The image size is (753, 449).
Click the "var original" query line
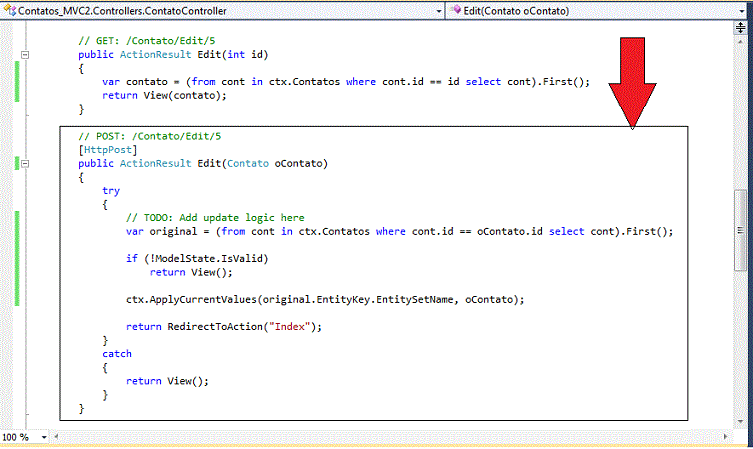point(400,231)
